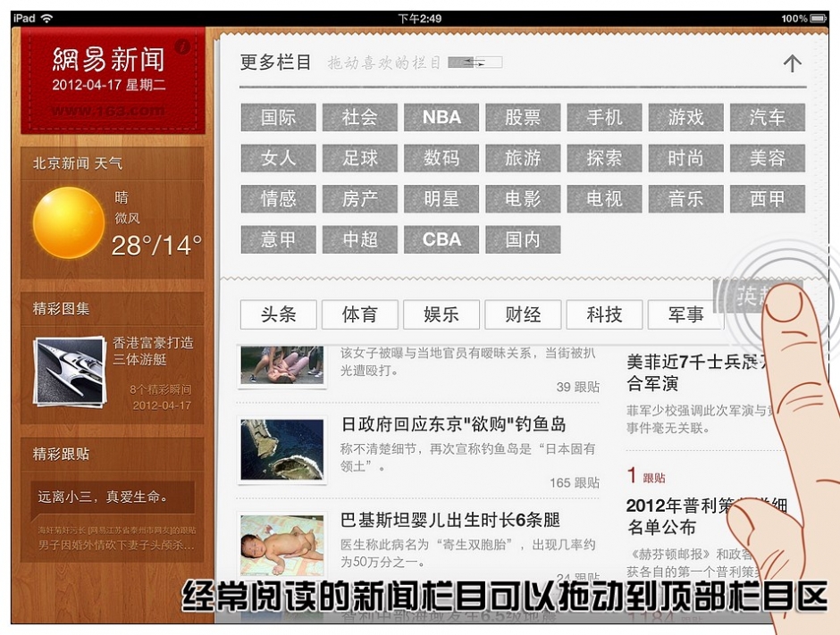Image resolution: width=840 pixels, height=635 pixels.
Task: Check the Wi-Fi status icon
Action: [x=47, y=18]
